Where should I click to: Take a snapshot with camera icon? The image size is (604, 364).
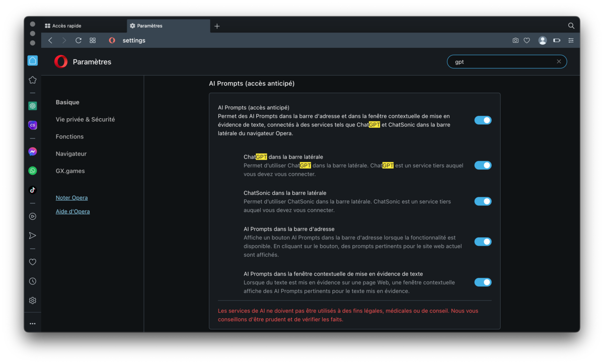point(515,40)
